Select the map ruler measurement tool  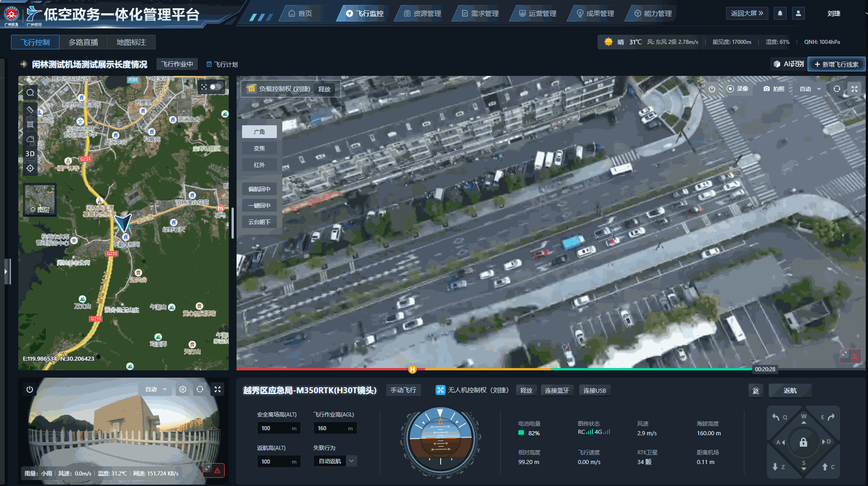coord(30,109)
